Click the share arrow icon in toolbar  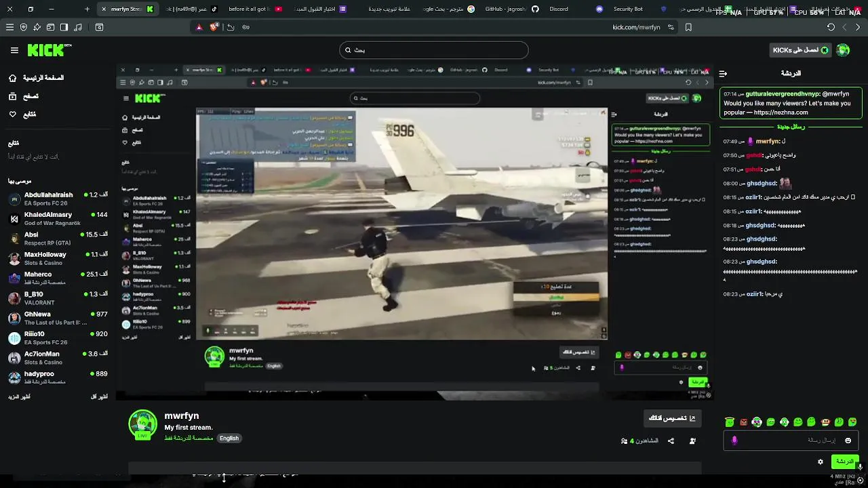(x=231, y=27)
